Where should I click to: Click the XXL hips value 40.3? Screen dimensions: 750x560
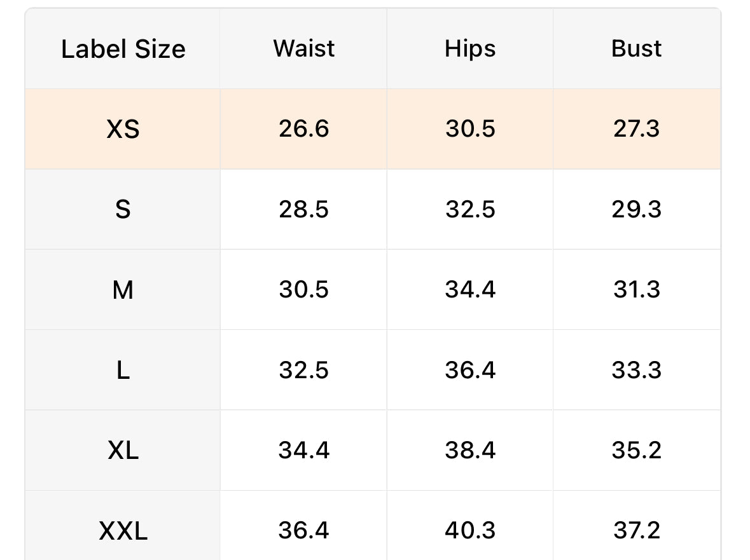(x=470, y=530)
